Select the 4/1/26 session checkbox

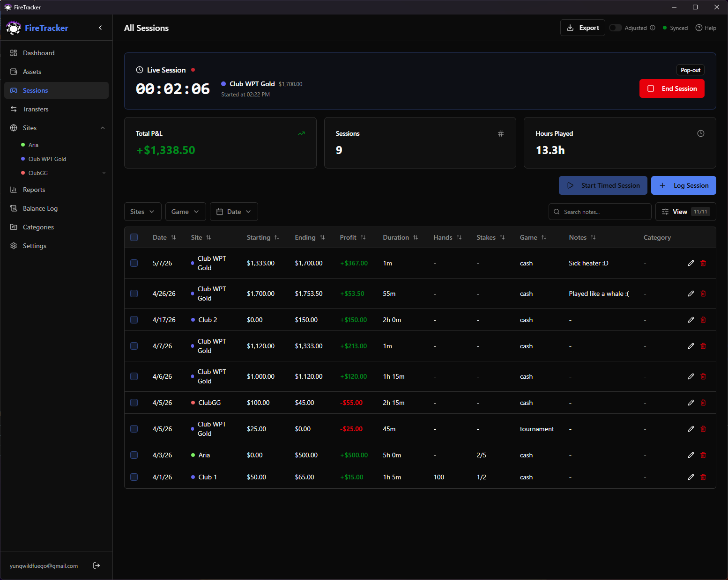coord(134,477)
